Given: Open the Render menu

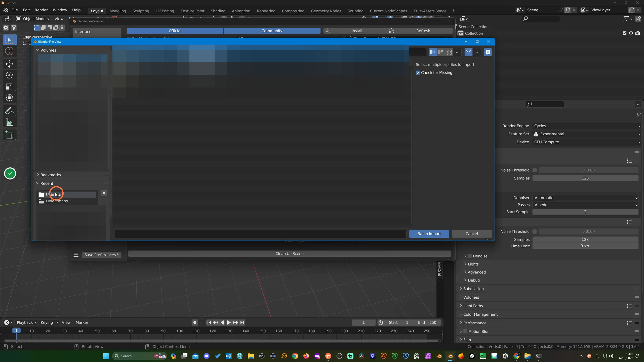Looking at the screenshot, I should tap(41, 10).
